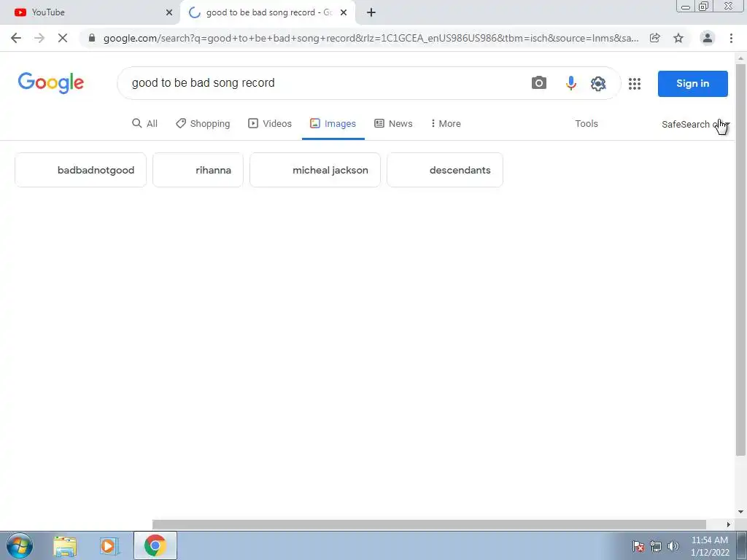Open a new tab with plus button
This screenshot has height=560, width=747.
pyautogui.click(x=371, y=12)
